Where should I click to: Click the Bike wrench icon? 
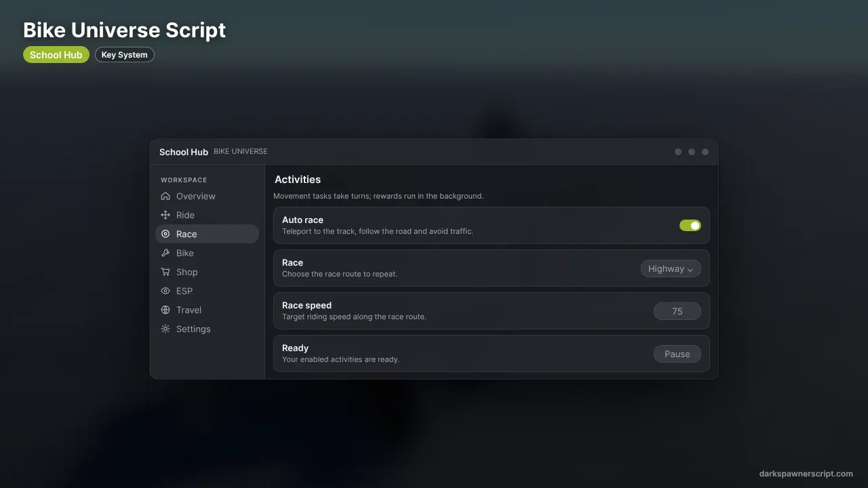[165, 253]
